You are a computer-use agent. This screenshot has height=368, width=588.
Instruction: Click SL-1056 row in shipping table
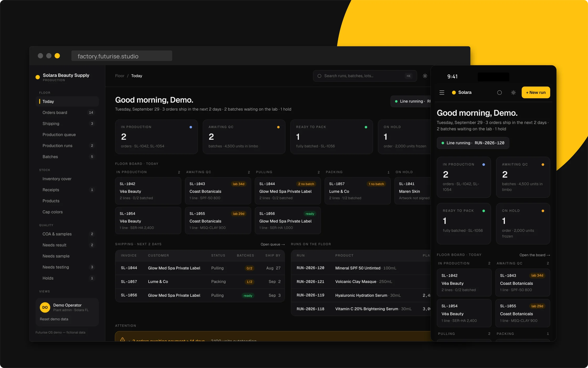click(x=200, y=295)
